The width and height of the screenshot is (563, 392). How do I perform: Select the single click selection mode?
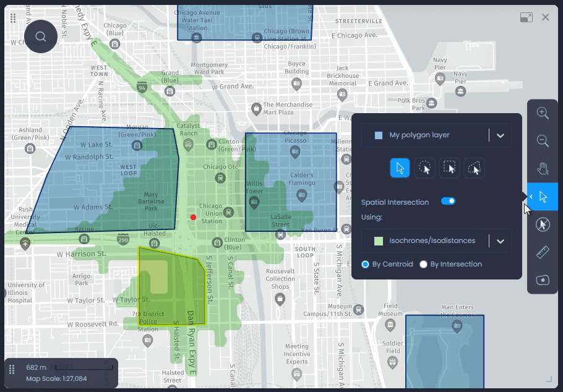[400, 168]
